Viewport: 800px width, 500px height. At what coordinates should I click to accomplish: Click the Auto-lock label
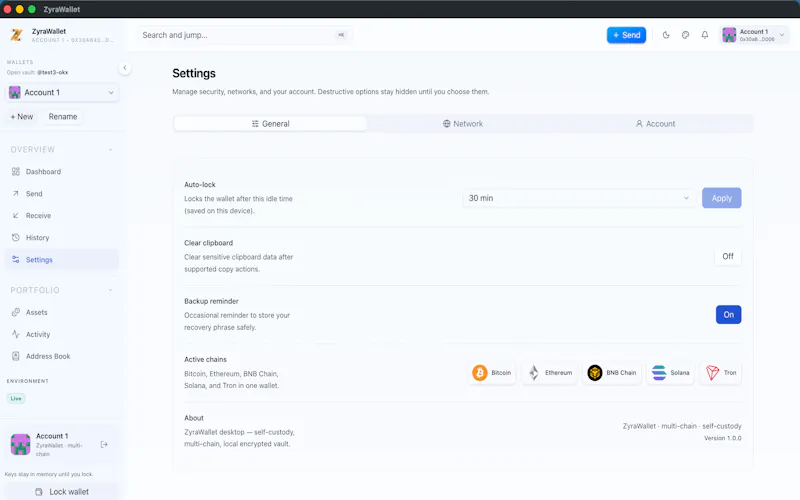(x=200, y=185)
